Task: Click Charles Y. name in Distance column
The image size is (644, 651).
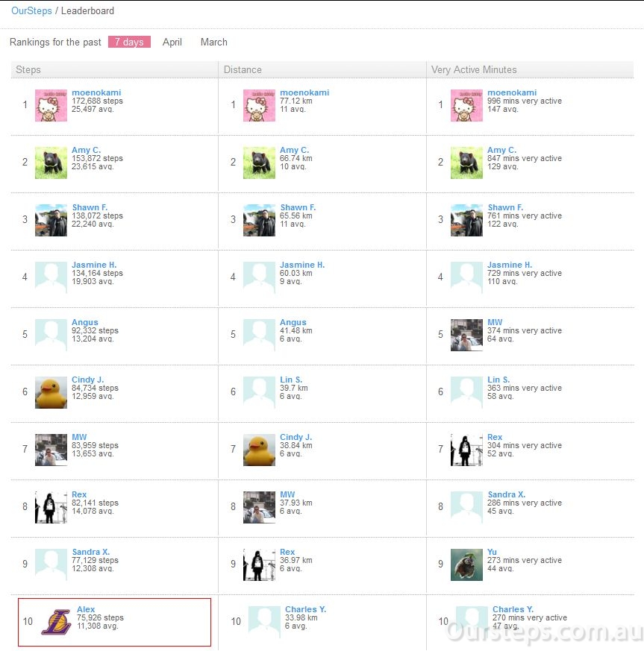Action: pyautogui.click(x=305, y=609)
